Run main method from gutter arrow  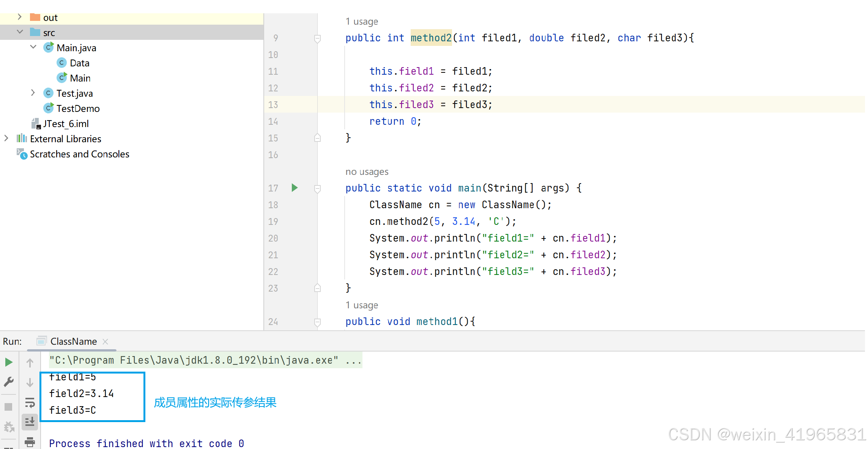click(x=295, y=188)
